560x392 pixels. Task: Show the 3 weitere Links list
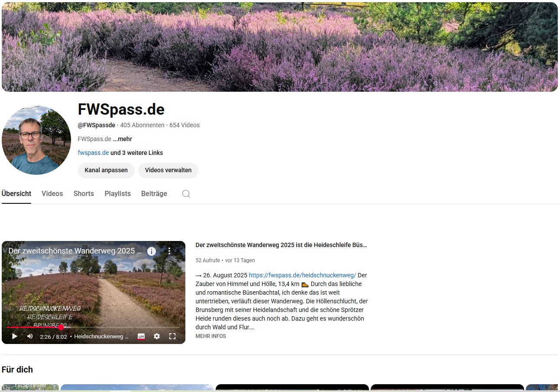137,153
